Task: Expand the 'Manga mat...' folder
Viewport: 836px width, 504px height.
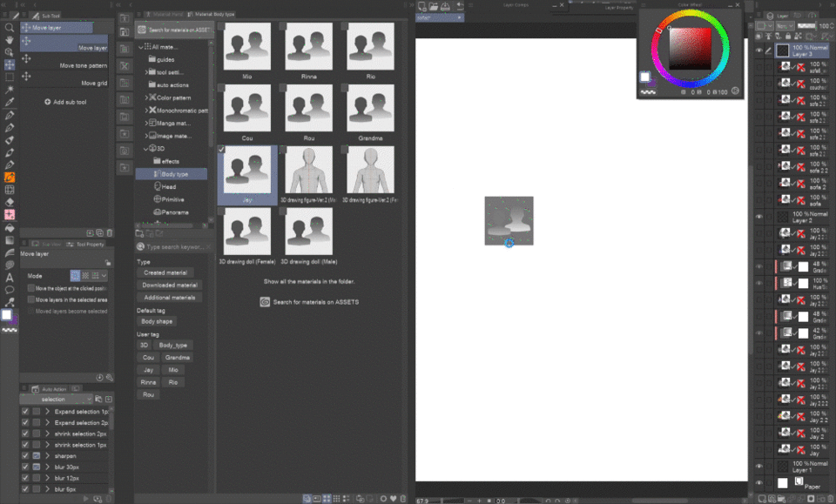Action: (x=146, y=123)
